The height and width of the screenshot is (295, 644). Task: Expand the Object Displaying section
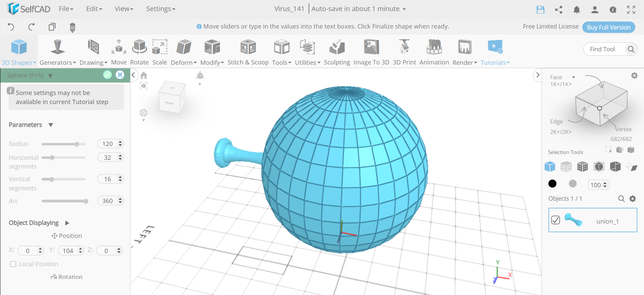67,223
